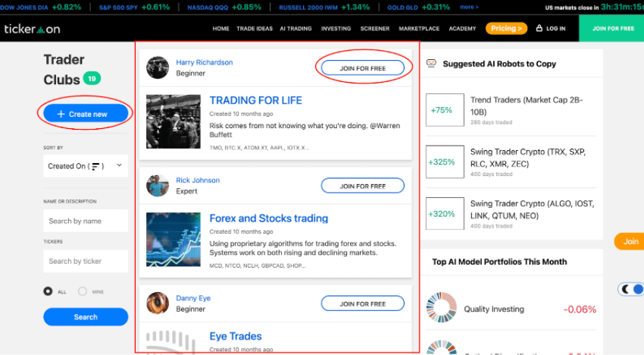The width and height of the screenshot is (644, 355).
Task: Click the Create new club button
Action: (x=86, y=114)
